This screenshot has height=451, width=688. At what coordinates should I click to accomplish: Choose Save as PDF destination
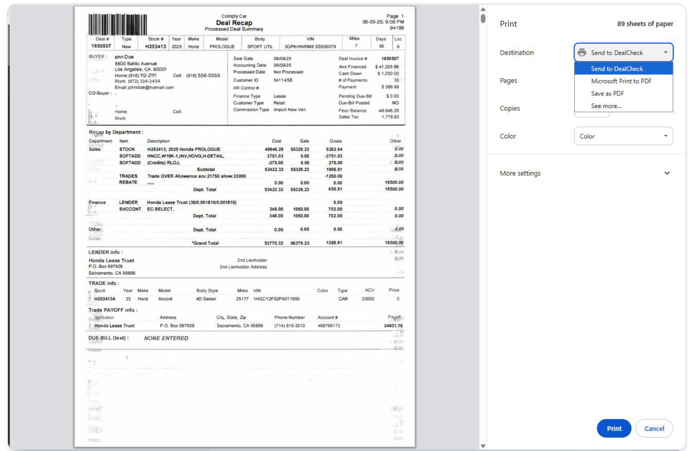tap(623, 93)
